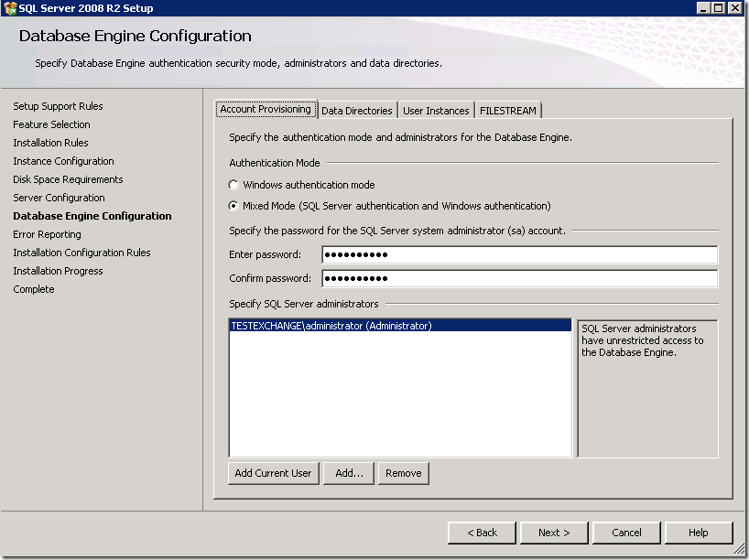Open the Data Directories tab
Viewport: 749px width, 560px height.
click(357, 111)
